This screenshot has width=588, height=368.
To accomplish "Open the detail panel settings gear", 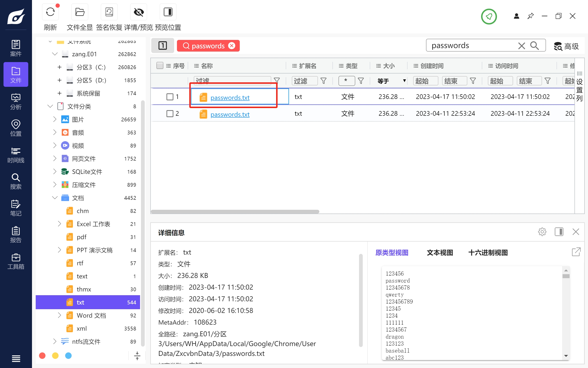I will tap(542, 232).
